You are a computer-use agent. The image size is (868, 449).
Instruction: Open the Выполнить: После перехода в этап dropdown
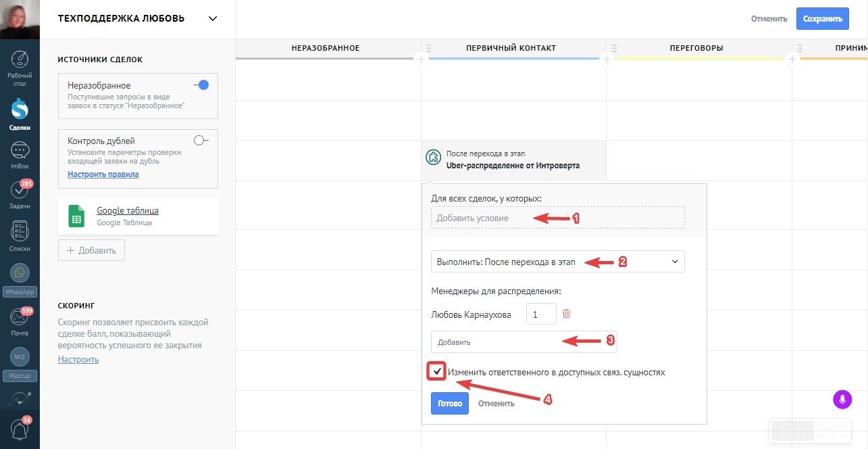point(557,262)
